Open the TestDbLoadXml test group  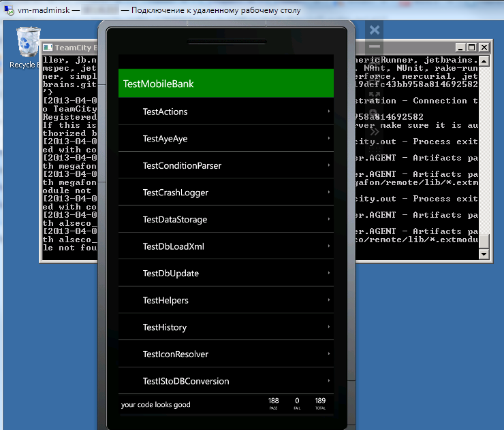226,246
